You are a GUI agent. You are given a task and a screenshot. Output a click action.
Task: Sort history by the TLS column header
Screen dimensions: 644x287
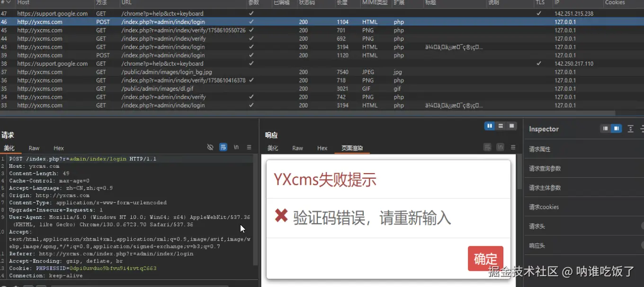[540, 3]
